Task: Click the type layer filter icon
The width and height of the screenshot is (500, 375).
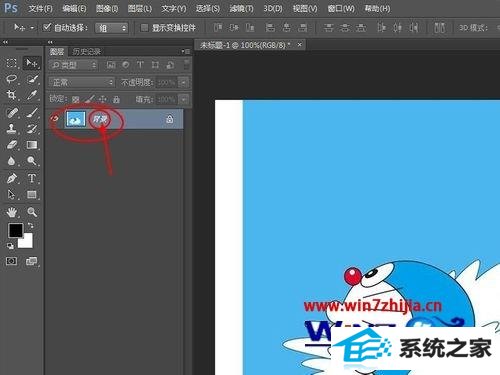Action: 140,65
